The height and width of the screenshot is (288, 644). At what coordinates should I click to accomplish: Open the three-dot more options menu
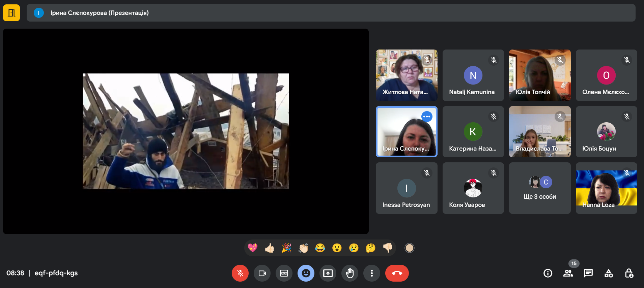372,273
